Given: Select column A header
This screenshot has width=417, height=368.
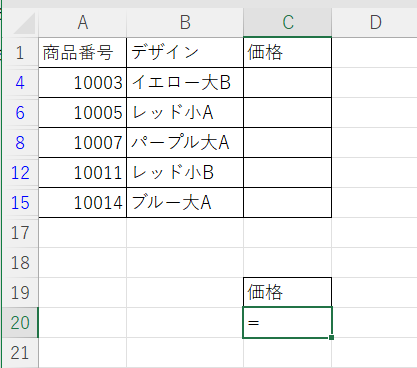Looking at the screenshot, I should pyautogui.click(x=83, y=23).
